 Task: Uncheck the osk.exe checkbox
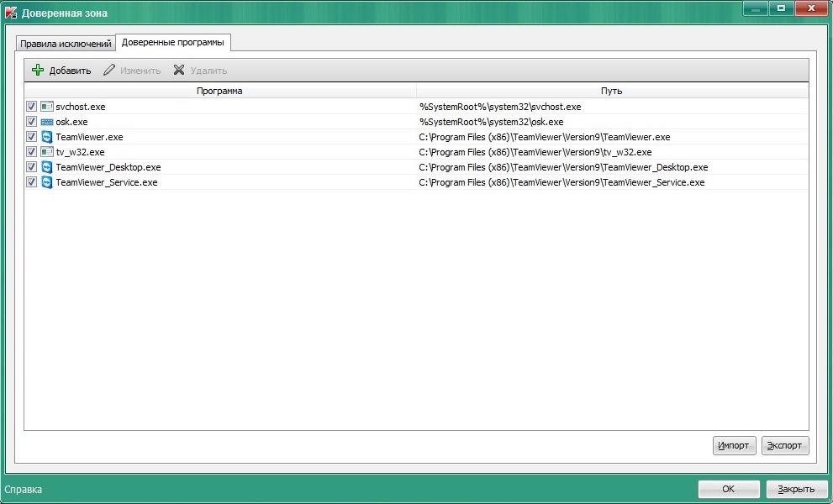click(x=31, y=122)
